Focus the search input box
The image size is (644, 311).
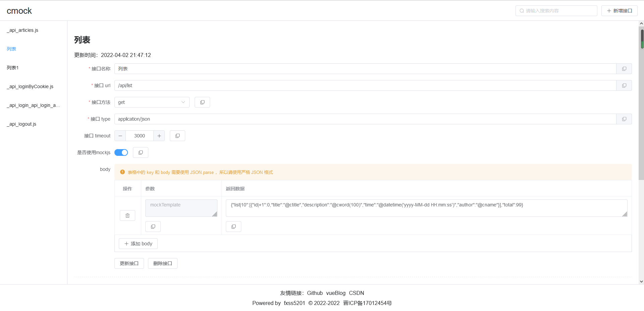click(556, 11)
